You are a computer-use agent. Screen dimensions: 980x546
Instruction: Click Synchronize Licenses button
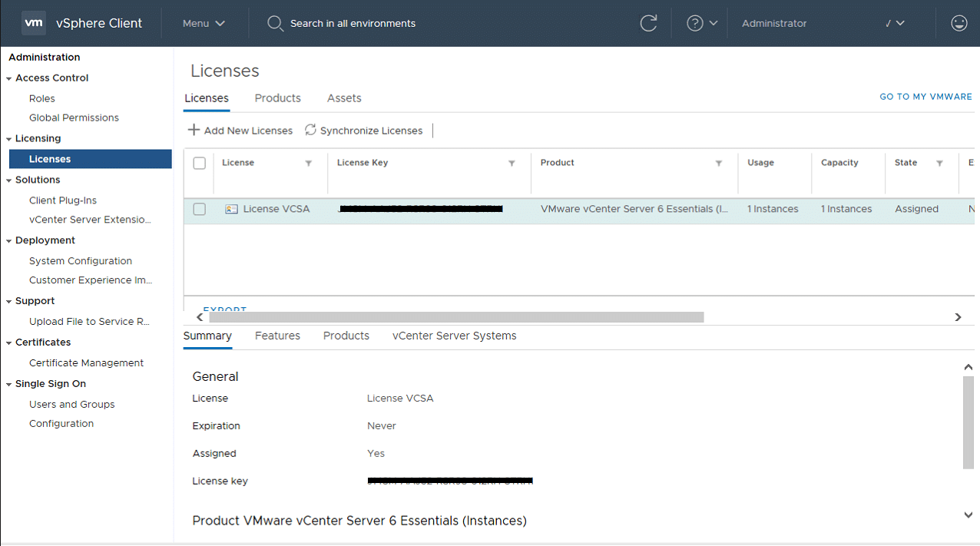[x=364, y=131]
